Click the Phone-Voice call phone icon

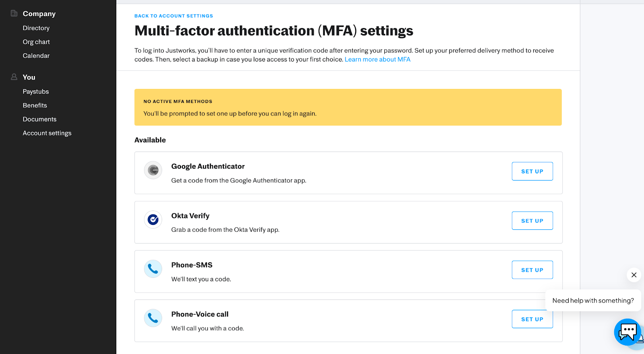pos(153,318)
